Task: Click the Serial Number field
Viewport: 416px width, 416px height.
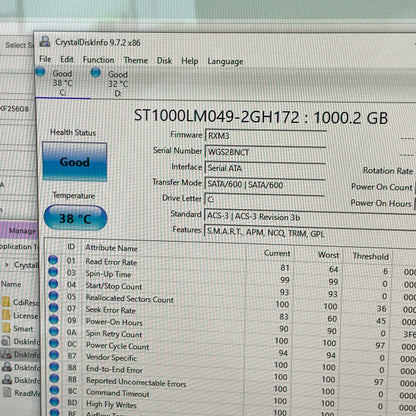Action: click(265, 152)
